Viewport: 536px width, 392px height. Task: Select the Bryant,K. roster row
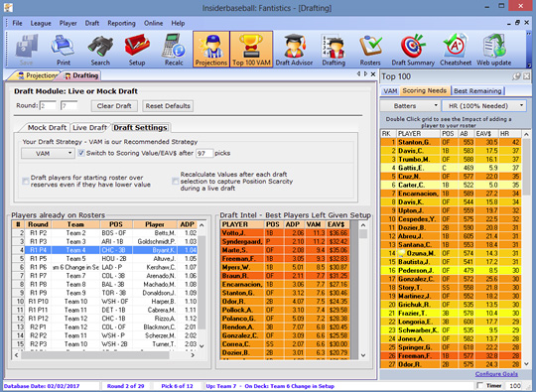tap(104, 250)
